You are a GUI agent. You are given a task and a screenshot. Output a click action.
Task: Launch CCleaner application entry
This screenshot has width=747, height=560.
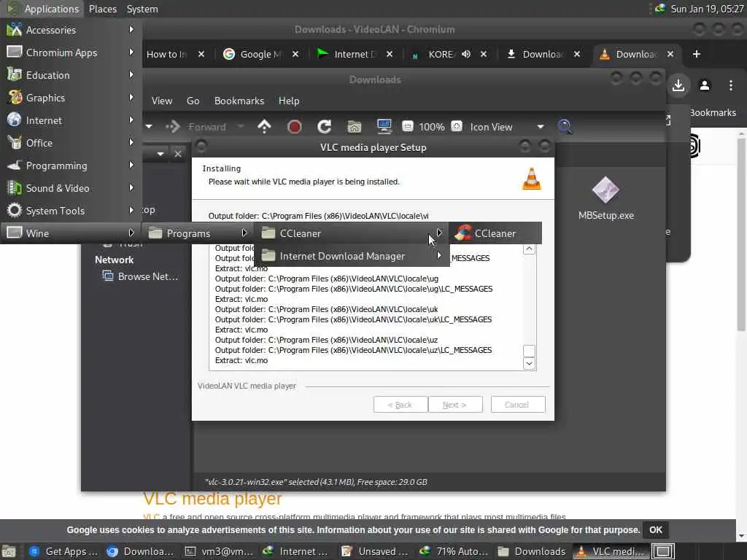495,233
